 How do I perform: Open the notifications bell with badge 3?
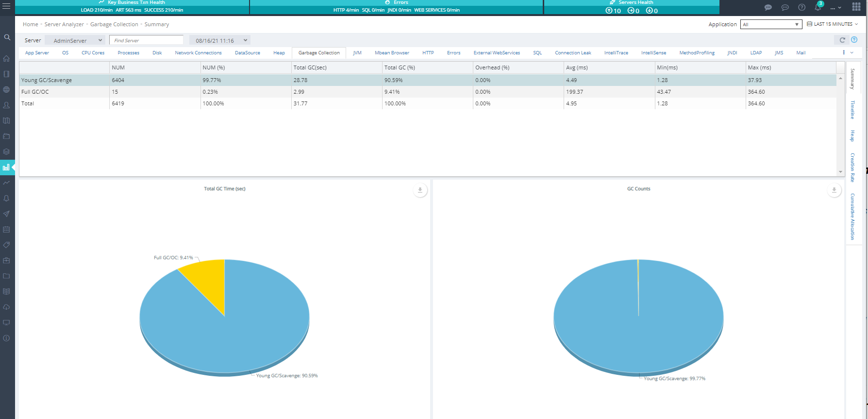coord(818,7)
